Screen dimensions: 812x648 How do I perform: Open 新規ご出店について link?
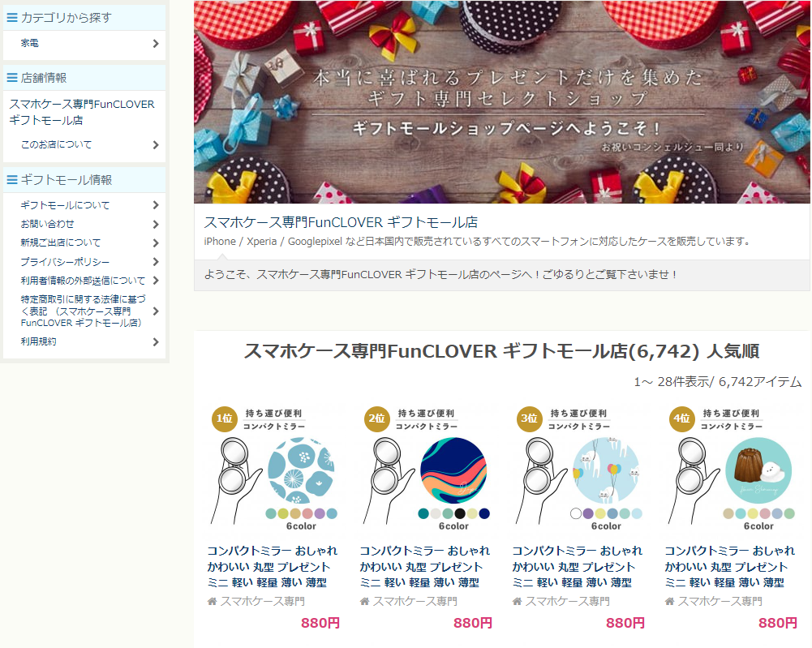coord(61,242)
